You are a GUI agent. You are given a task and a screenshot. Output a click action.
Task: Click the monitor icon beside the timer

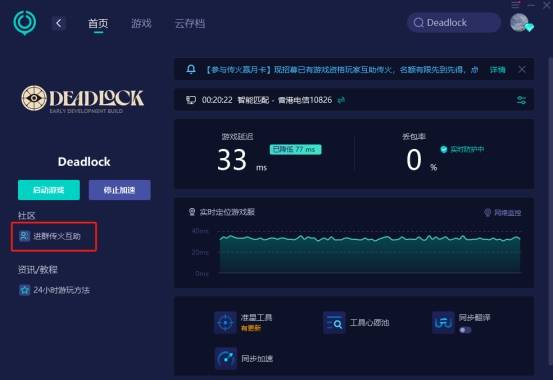pos(191,100)
